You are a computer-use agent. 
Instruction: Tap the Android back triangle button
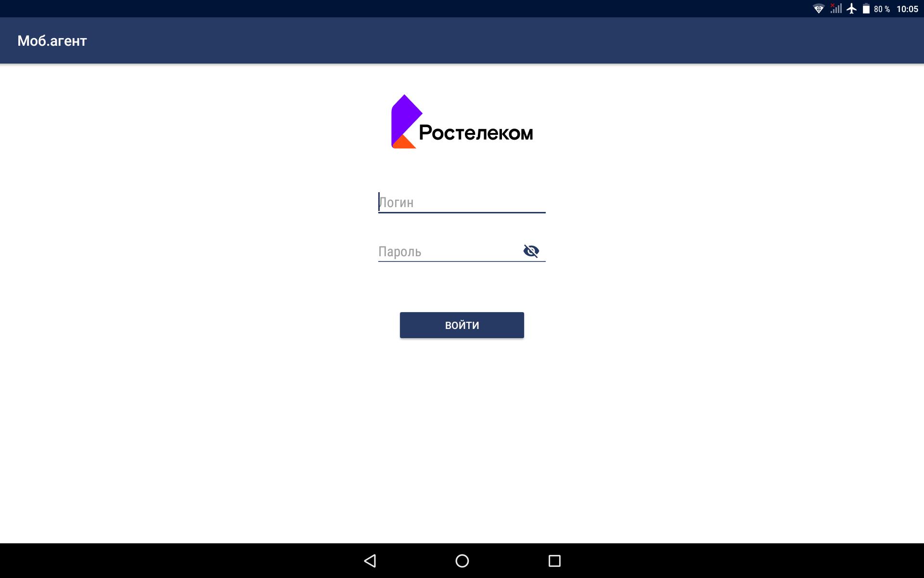pos(370,561)
